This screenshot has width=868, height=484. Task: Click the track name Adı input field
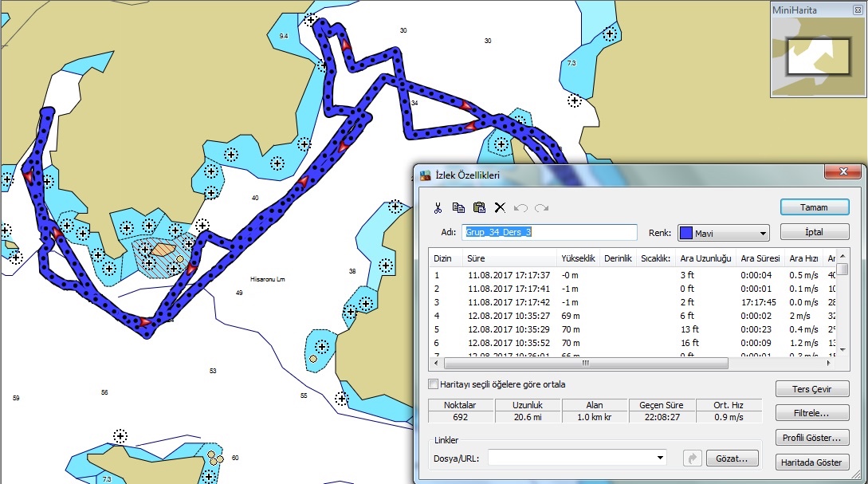click(x=549, y=232)
